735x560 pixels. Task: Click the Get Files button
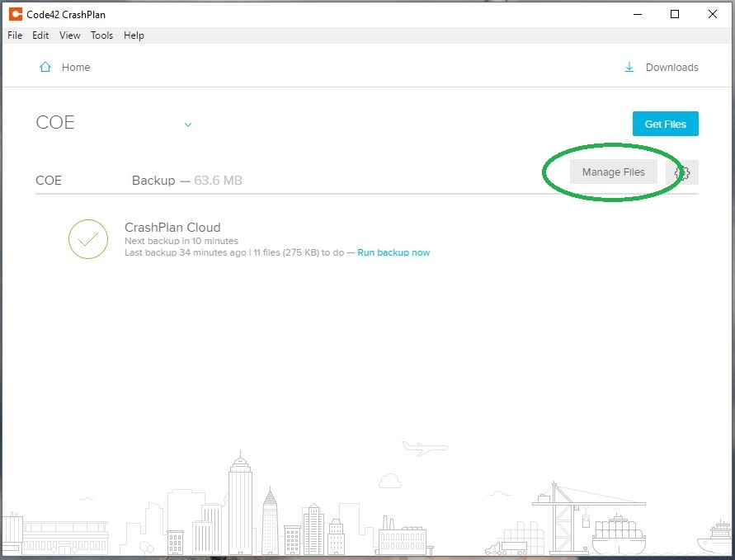(x=665, y=124)
